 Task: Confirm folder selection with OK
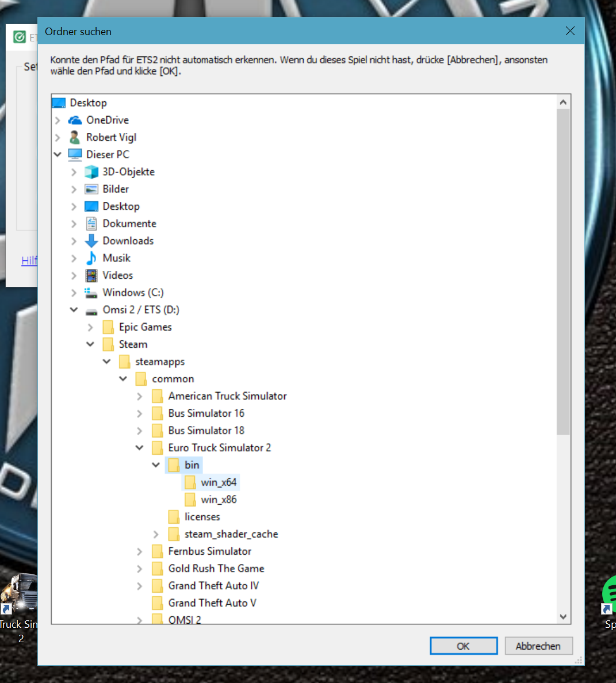[464, 646]
